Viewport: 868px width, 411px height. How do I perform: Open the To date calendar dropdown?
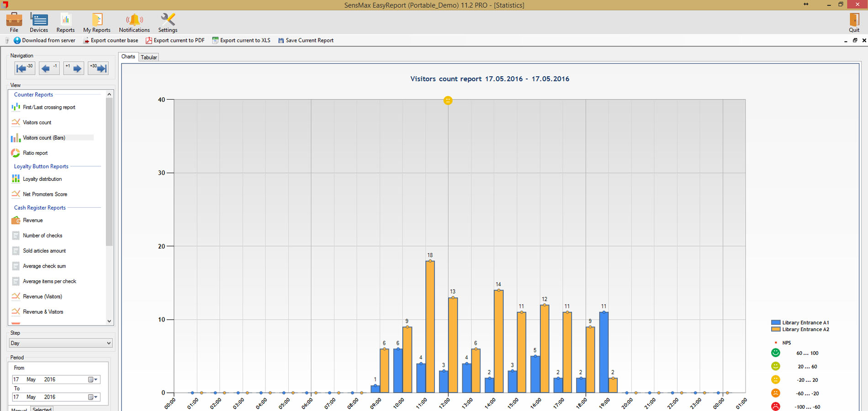[93, 397]
